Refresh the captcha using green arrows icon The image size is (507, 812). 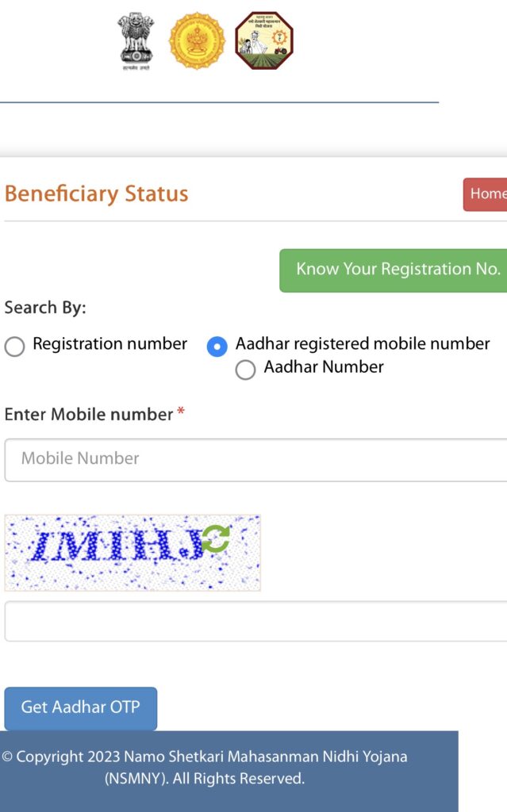click(x=215, y=539)
